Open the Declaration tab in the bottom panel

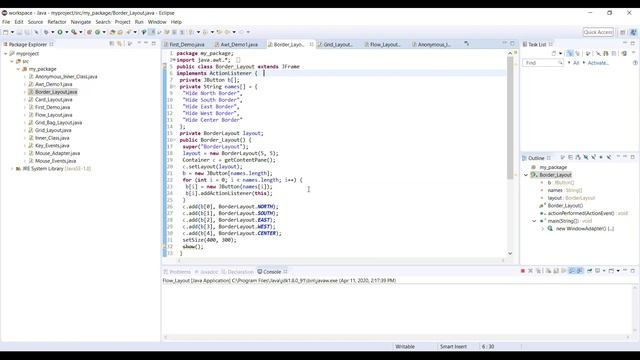click(x=238, y=272)
